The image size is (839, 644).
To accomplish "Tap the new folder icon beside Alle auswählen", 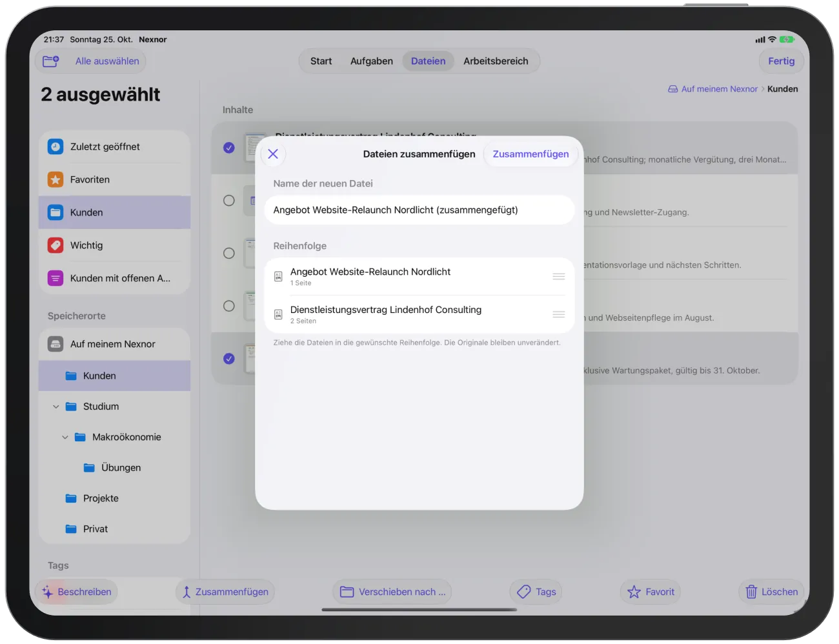I will [51, 61].
